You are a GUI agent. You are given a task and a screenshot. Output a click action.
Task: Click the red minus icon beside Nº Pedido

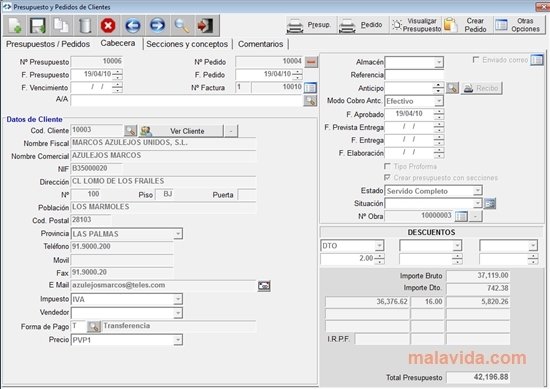point(311,62)
